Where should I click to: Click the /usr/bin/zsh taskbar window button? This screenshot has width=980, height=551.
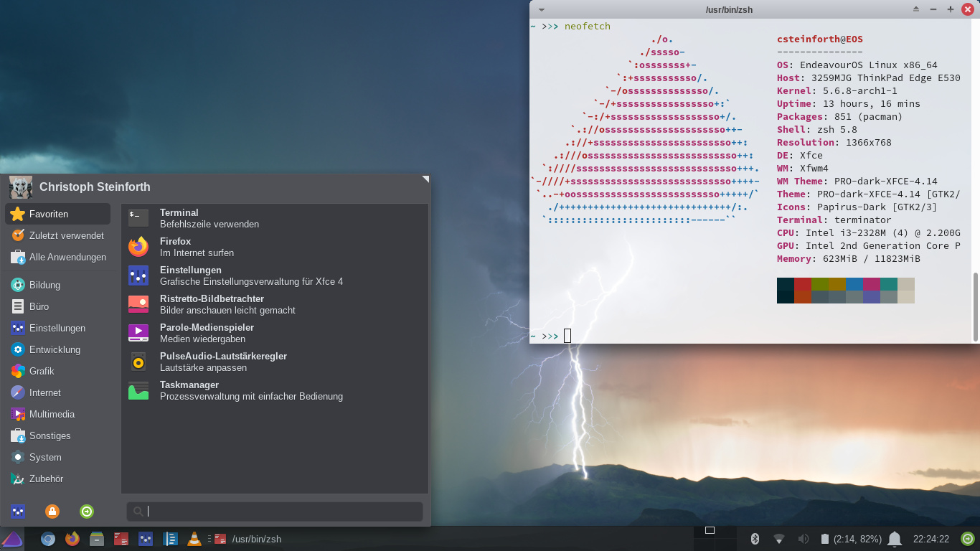click(x=247, y=539)
